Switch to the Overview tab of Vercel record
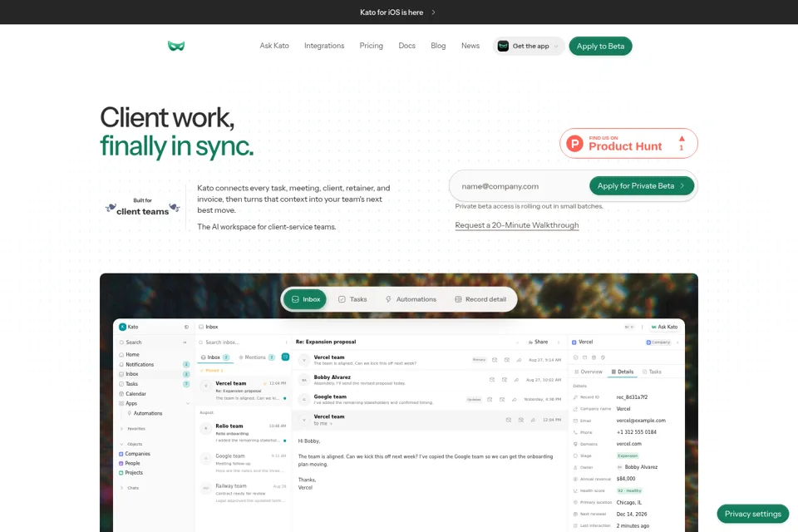798x532 pixels. [x=589, y=372]
